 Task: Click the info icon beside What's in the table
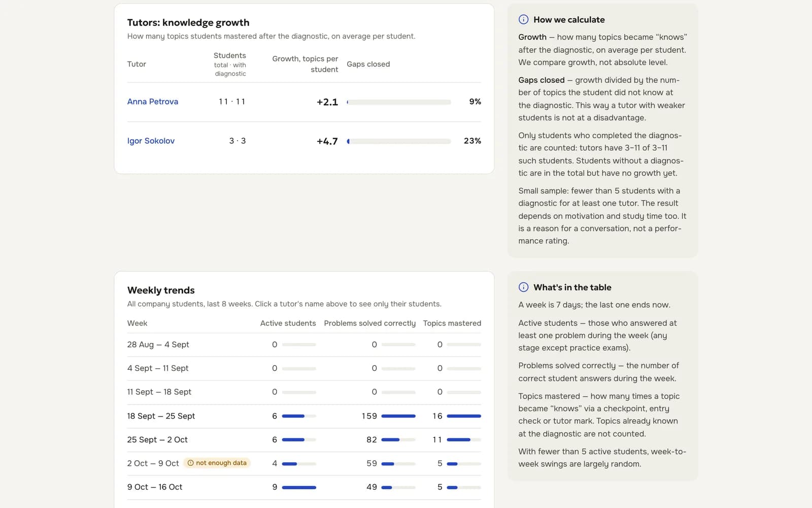[523, 288]
